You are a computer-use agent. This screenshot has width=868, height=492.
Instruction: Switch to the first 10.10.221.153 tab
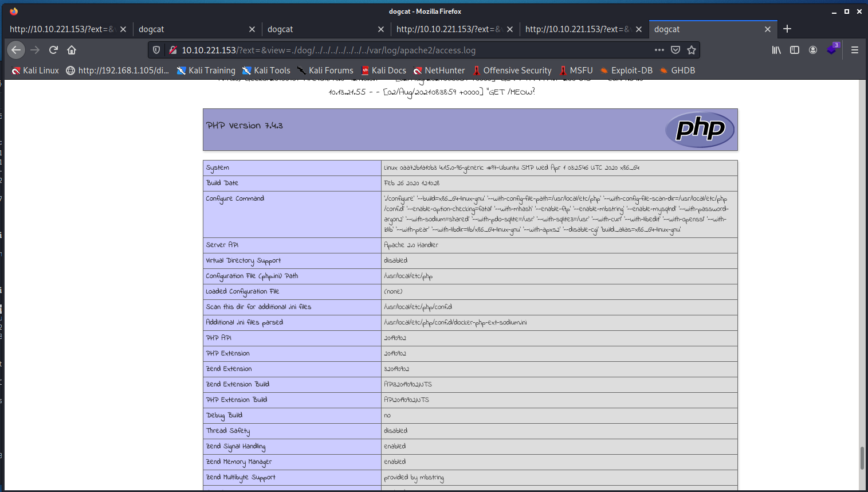62,29
